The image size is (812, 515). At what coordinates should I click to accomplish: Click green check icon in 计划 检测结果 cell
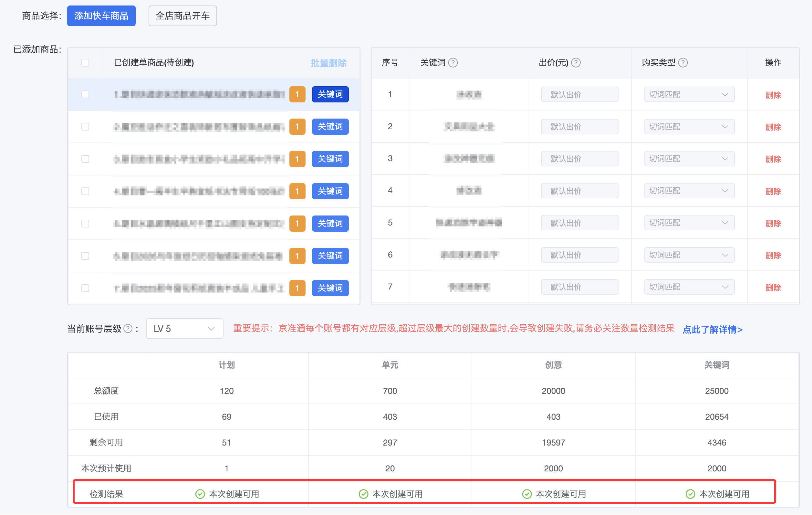[x=200, y=494]
